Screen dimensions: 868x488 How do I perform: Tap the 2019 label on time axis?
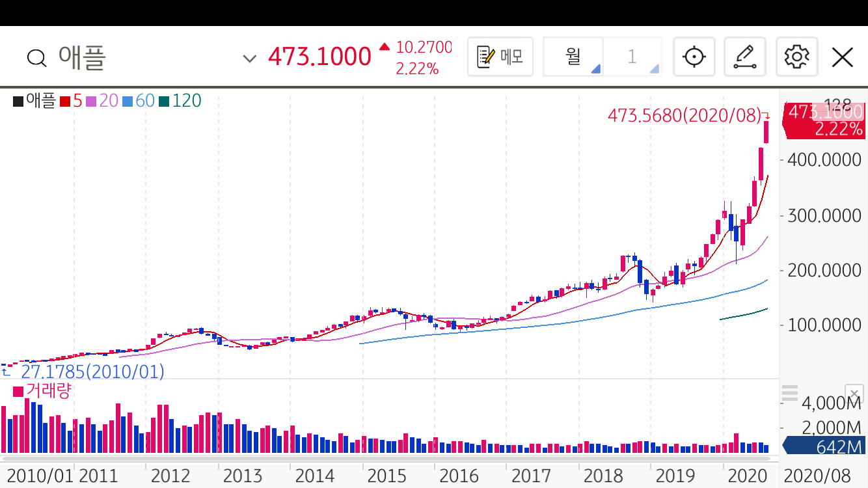(675, 476)
